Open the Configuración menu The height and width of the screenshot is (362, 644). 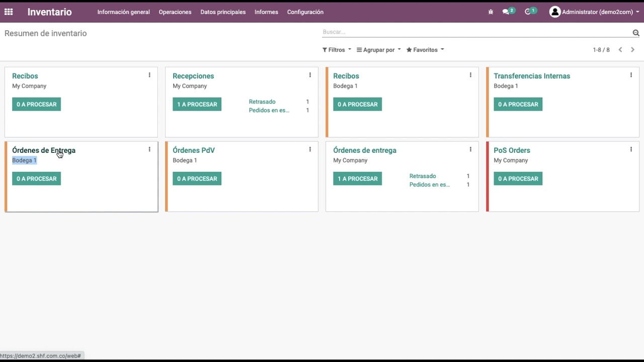tap(305, 12)
